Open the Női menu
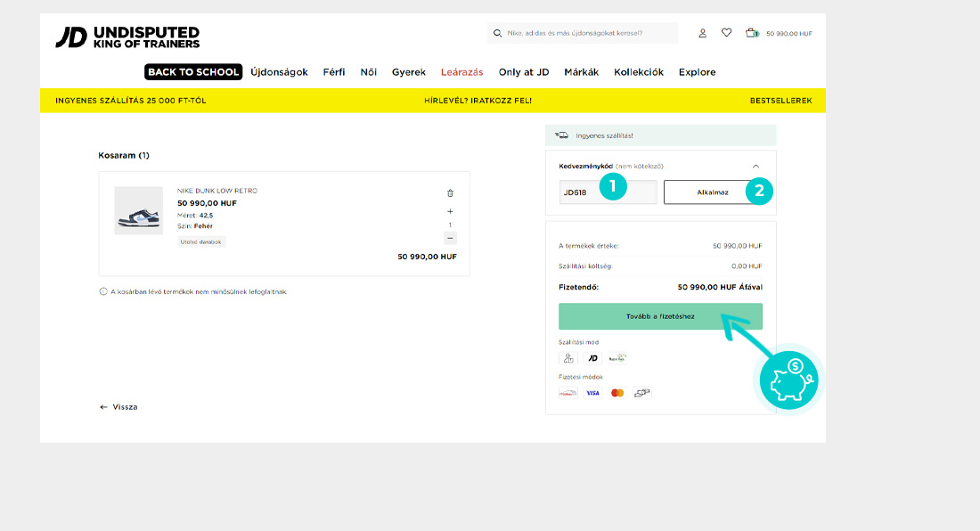This screenshot has width=980, height=531. click(x=369, y=72)
